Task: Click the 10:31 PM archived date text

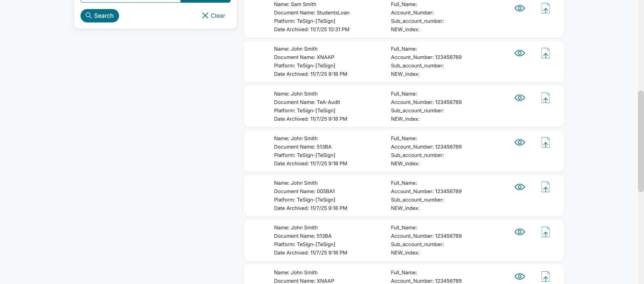Action: click(x=330, y=30)
